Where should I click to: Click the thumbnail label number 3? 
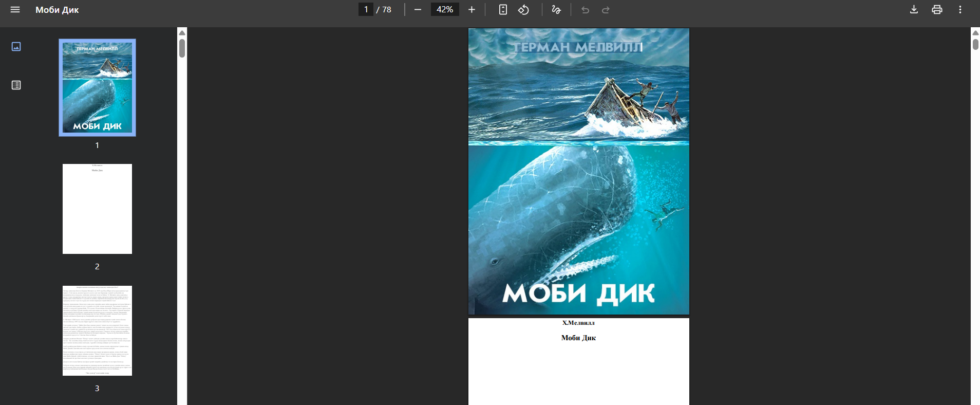97,389
